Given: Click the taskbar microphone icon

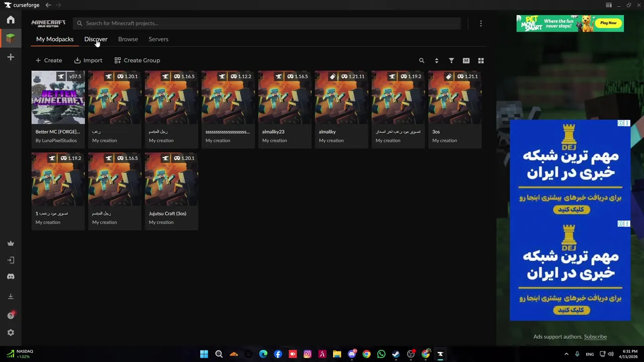Looking at the screenshot, I should click(578, 354).
